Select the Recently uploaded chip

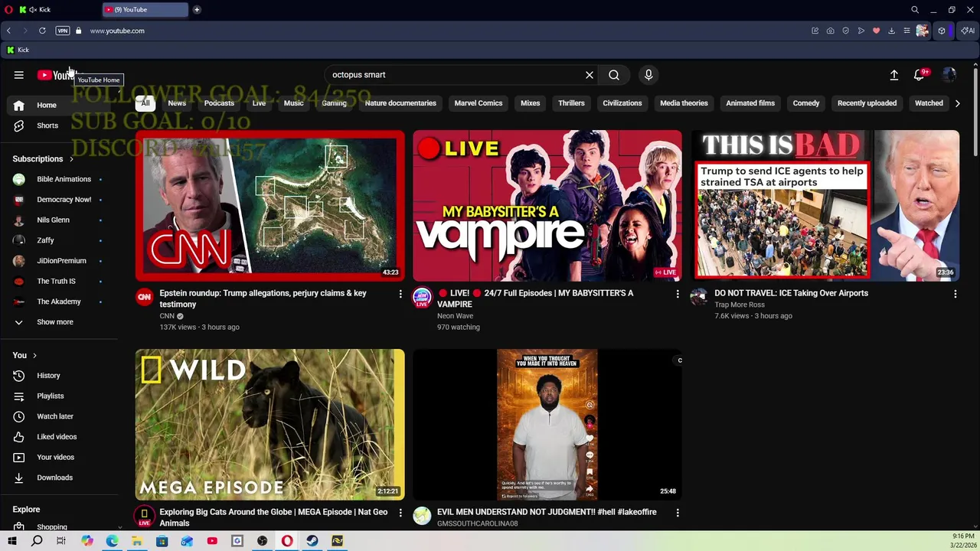click(867, 103)
